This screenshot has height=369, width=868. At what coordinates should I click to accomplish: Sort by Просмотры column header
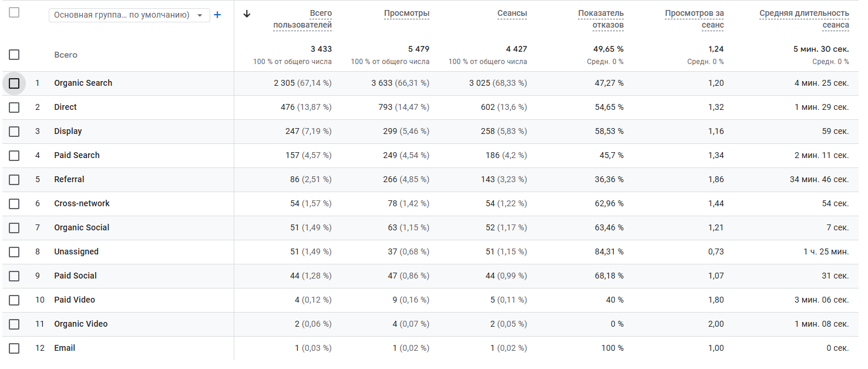[406, 14]
